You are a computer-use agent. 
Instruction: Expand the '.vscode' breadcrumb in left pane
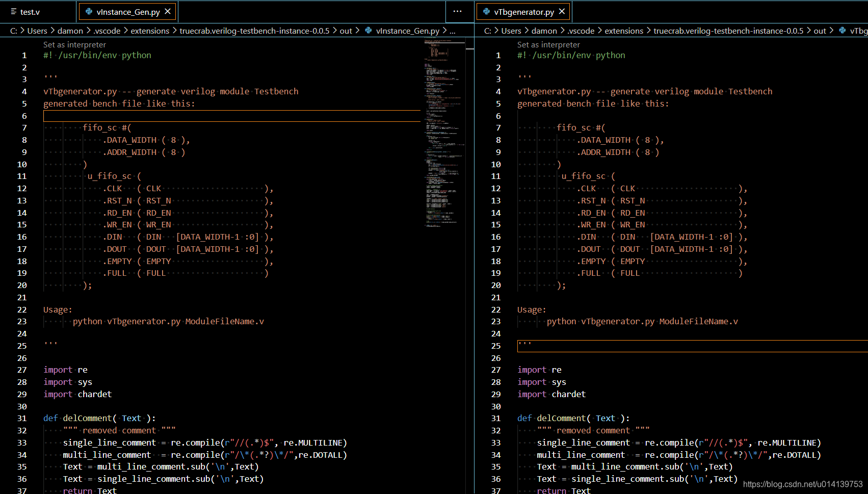pos(107,31)
